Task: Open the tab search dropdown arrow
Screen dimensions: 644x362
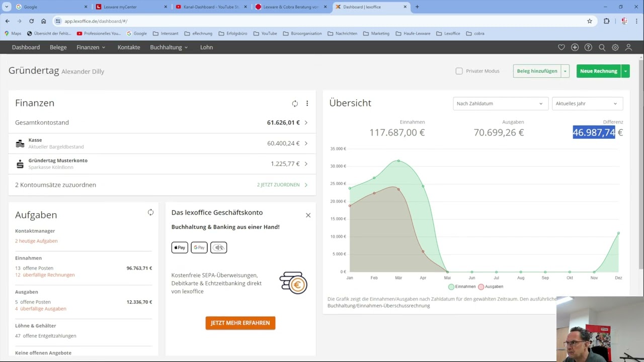Action: (x=7, y=7)
